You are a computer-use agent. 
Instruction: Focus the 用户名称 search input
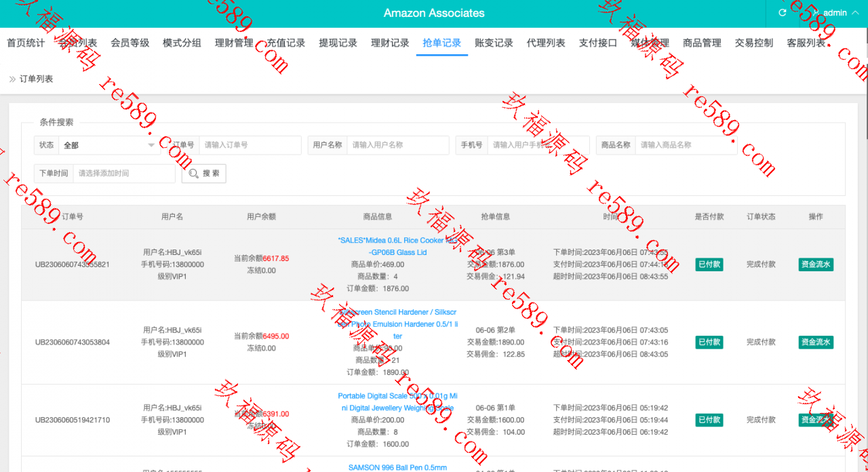point(398,145)
